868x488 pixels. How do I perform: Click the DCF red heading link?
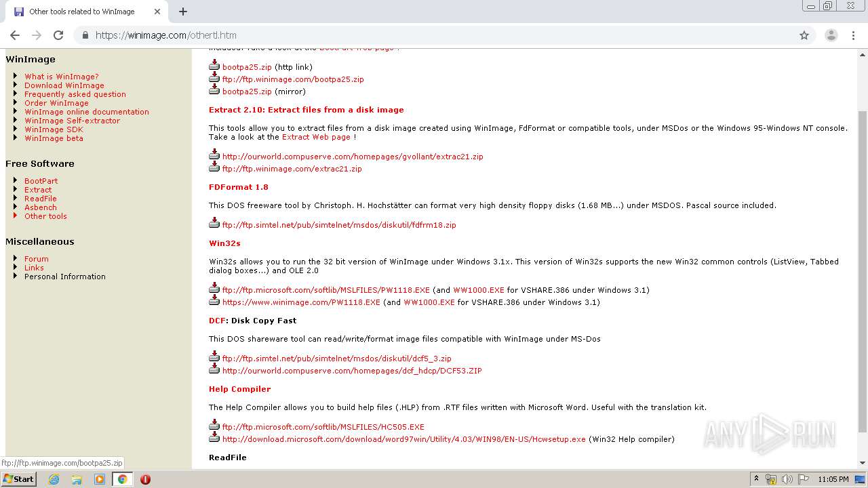coord(217,321)
